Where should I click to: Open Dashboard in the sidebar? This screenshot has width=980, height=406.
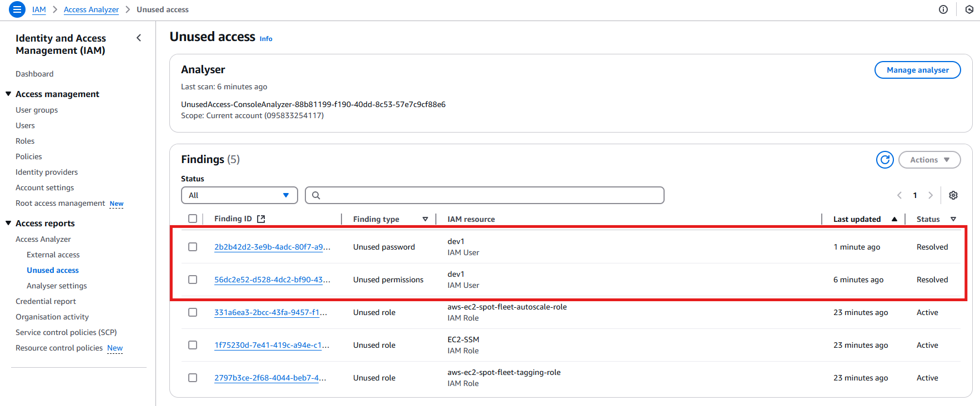[34, 74]
